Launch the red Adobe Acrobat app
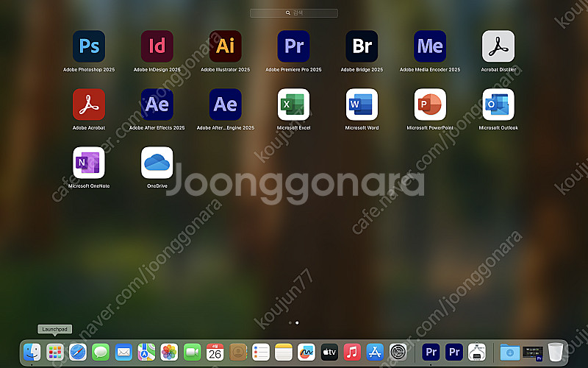This screenshot has width=588, height=368. 89,105
